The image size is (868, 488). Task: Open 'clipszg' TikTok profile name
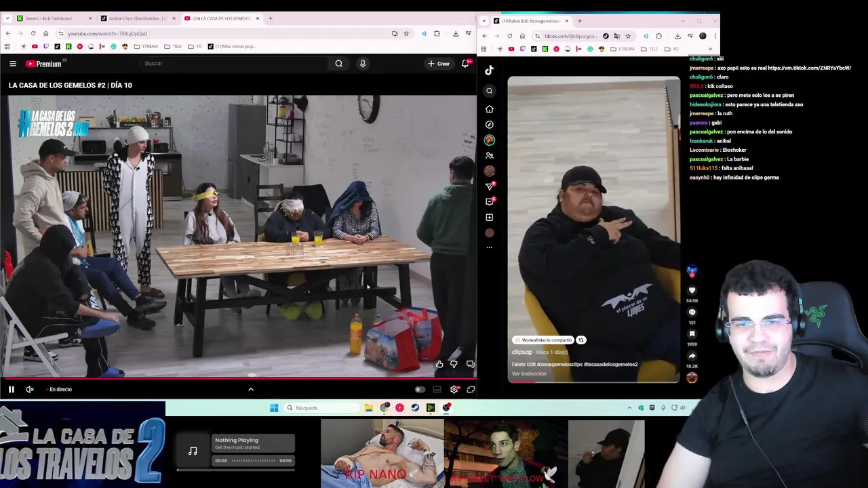click(x=521, y=352)
